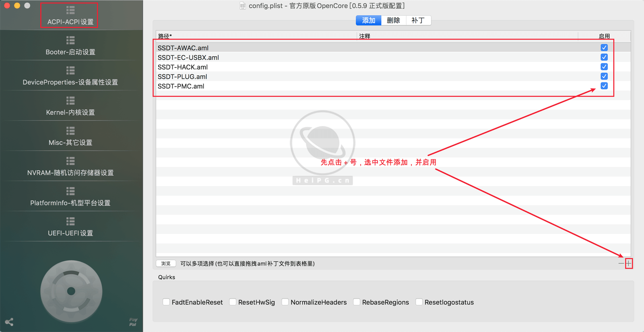Switch to the 补丁 tab

coord(418,20)
